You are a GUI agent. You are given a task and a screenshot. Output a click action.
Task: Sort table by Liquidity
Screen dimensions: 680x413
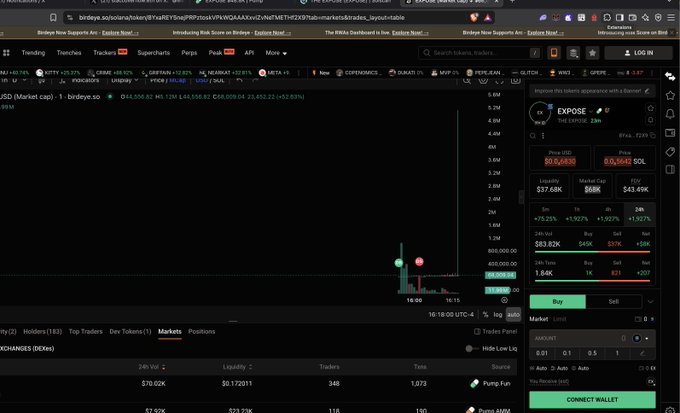click(x=237, y=367)
